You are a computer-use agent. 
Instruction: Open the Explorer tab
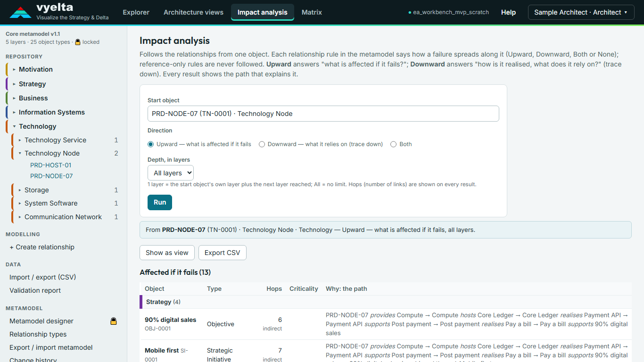click(x=136, y=12)
